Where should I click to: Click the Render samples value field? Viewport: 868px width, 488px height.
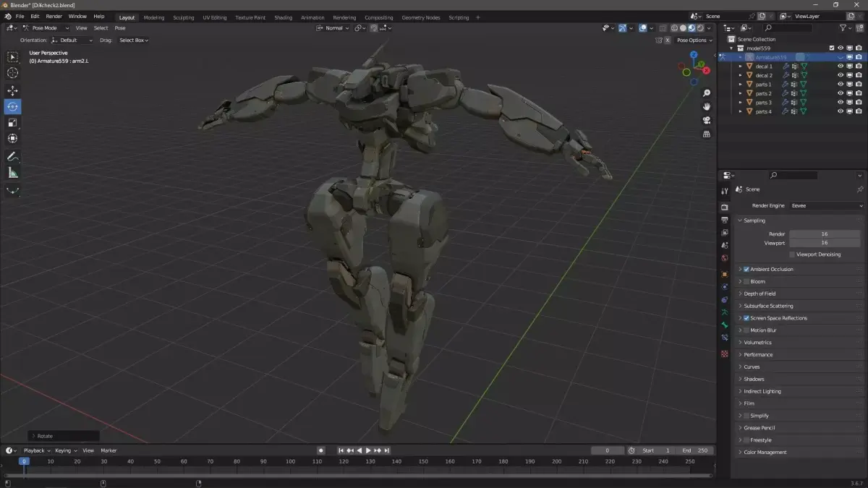click(825, 234)
